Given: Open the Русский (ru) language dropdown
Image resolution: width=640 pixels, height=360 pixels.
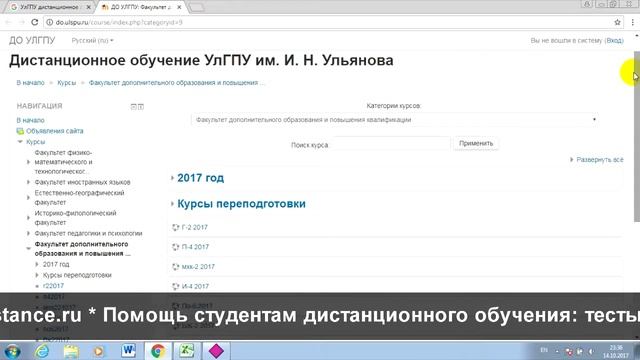Looking at the screenshot, I should point(93,40).
